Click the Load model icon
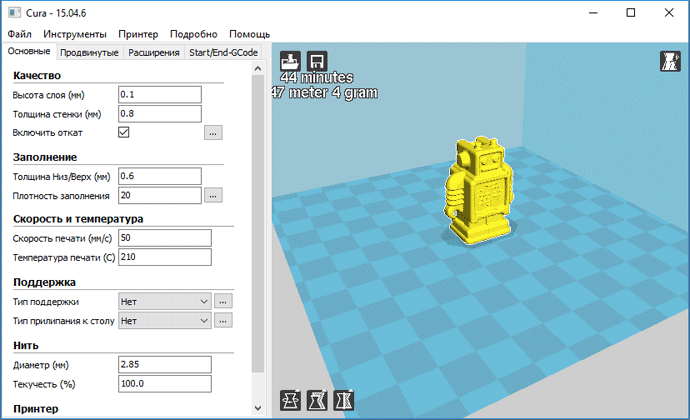Viewport: 690px width, 420px height. [290, 61]
